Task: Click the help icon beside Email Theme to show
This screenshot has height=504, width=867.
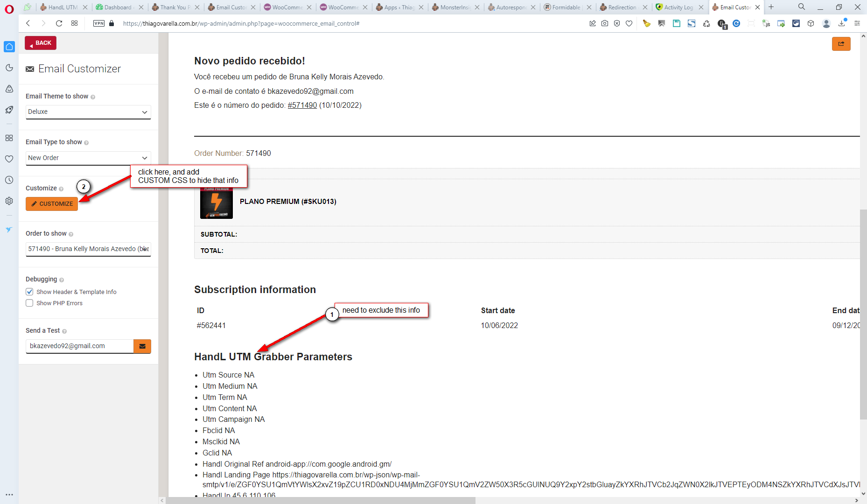Action: 93,97
